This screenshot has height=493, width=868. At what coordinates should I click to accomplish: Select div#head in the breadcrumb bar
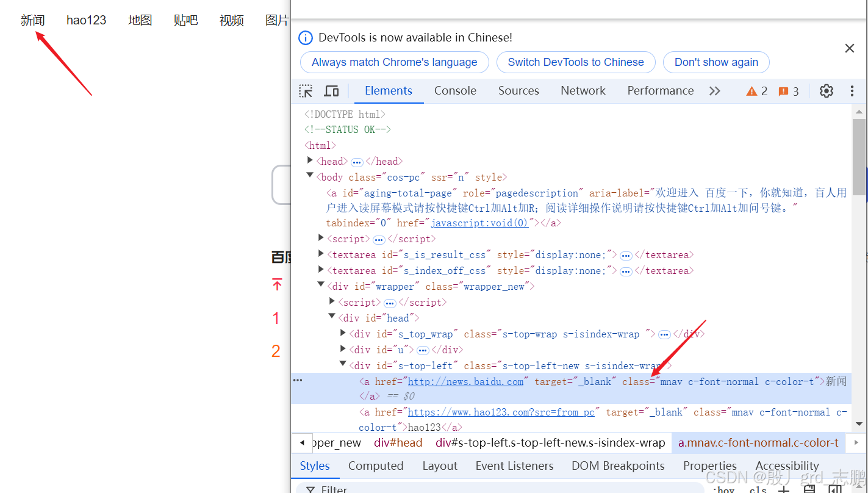coord(398,443)
